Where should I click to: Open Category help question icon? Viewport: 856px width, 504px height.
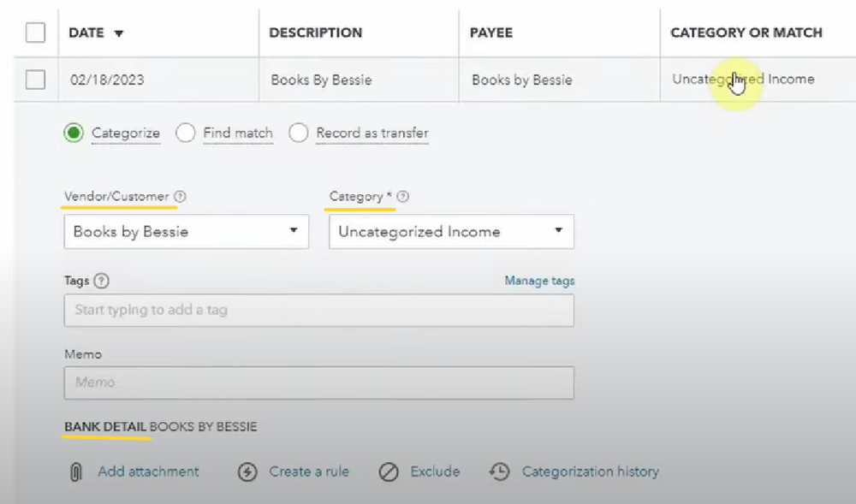coord(403,196)
